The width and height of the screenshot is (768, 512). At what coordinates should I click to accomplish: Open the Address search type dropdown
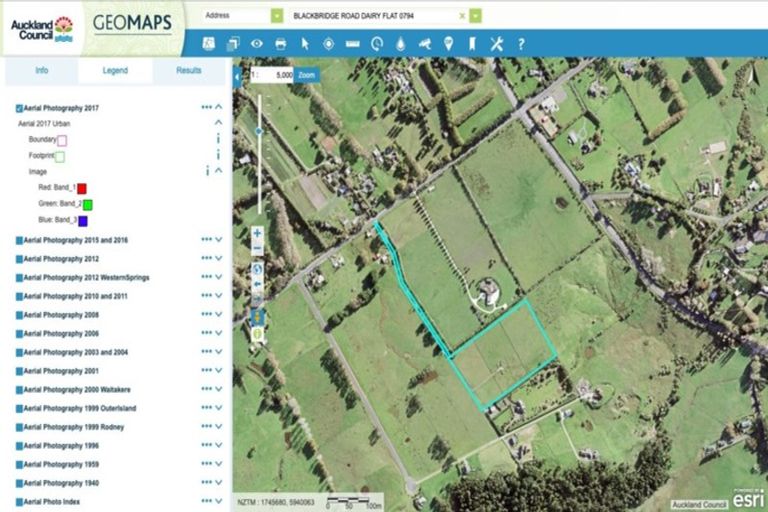click(x=277, y=16)
